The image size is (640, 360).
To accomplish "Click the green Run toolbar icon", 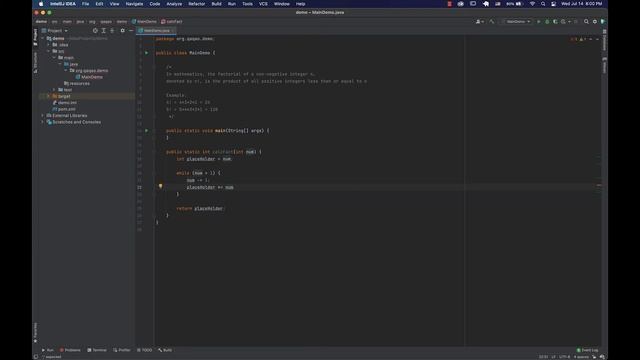I will (538, 21).
